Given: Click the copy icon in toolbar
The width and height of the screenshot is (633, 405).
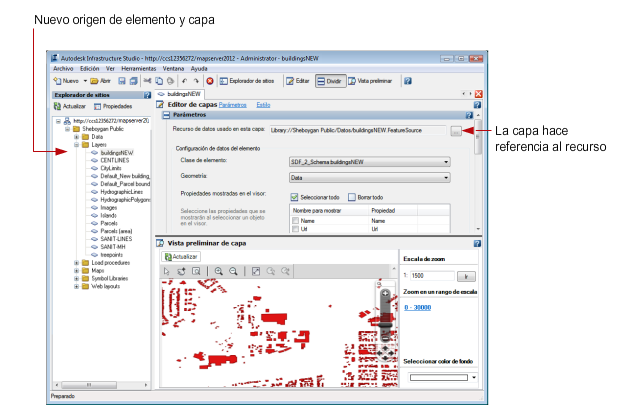Looking at the screenshot, I should pyautogui.click(x=159, y=81).
